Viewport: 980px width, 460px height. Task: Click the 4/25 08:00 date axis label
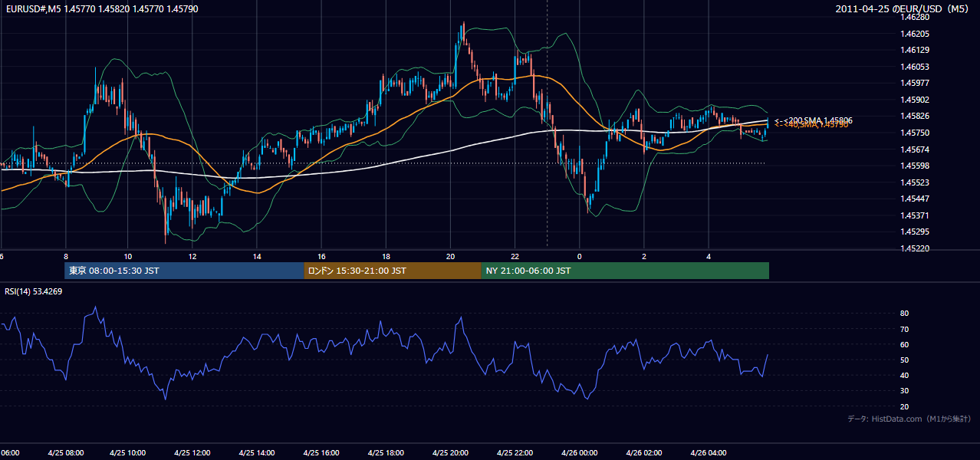pyautogui.click(x=65, y=453)
